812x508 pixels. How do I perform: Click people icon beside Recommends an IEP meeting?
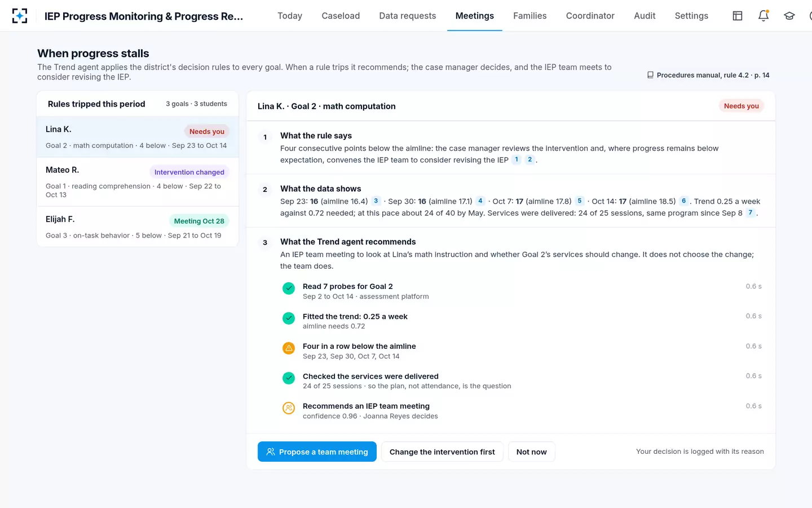click(x=289, y=408)
